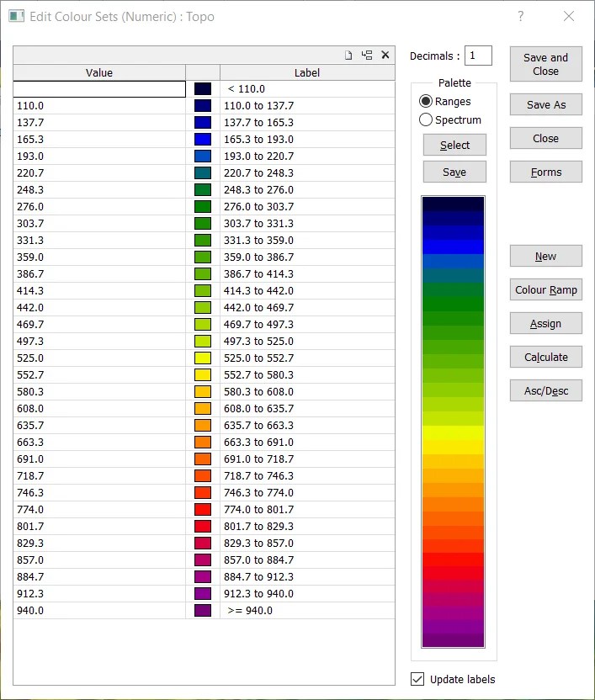Screen dimensions: 595x700
Task: Click colour swatch for < 110.0 row
Action: pos(203,89)
